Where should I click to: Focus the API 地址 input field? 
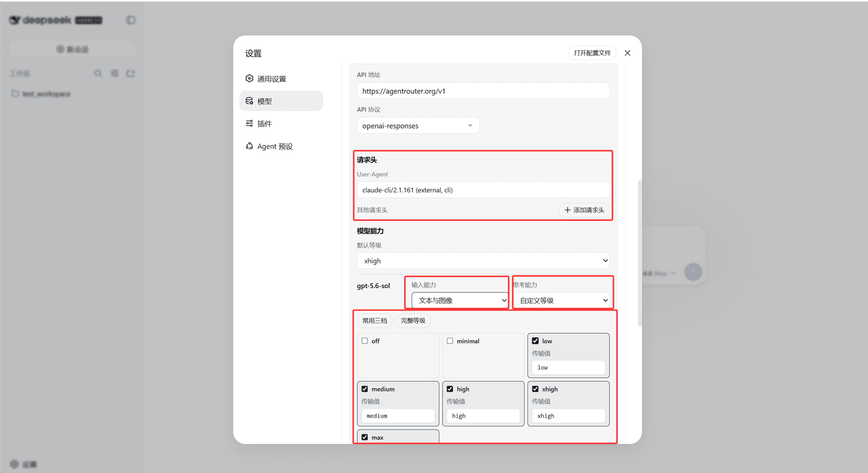pyautogui.click(x=484, y=91)
